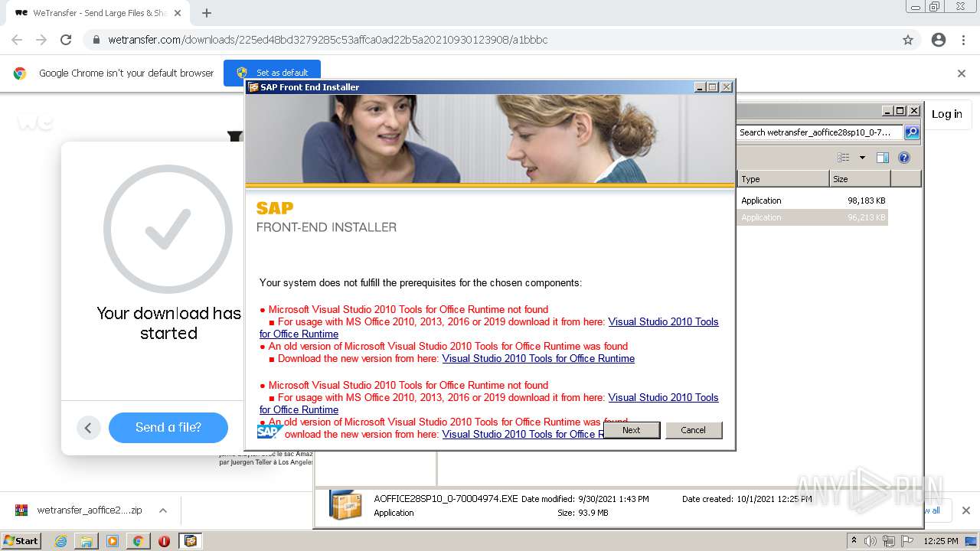
Task: Reload the WeTransfer page
Action: click(x=66, y=40)
